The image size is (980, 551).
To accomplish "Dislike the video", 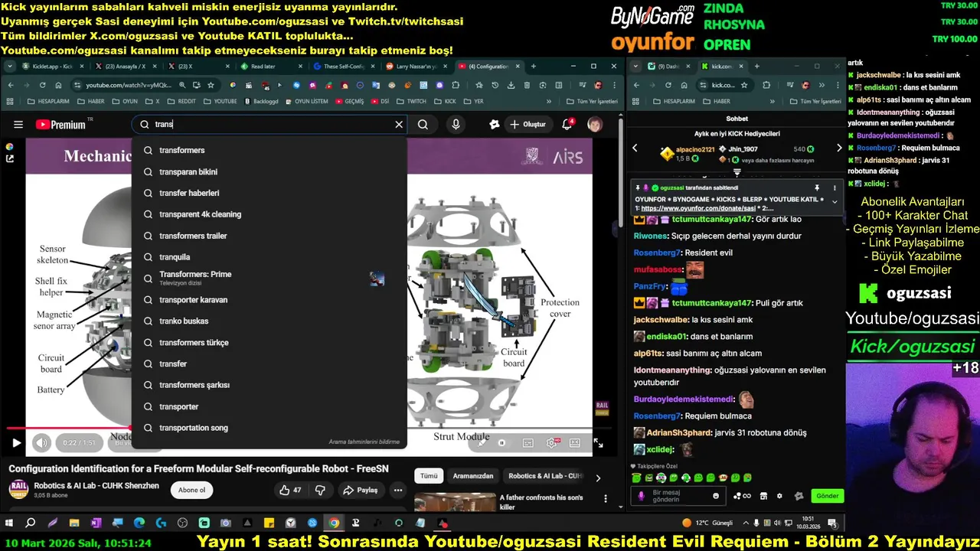I will coord(320,490).
